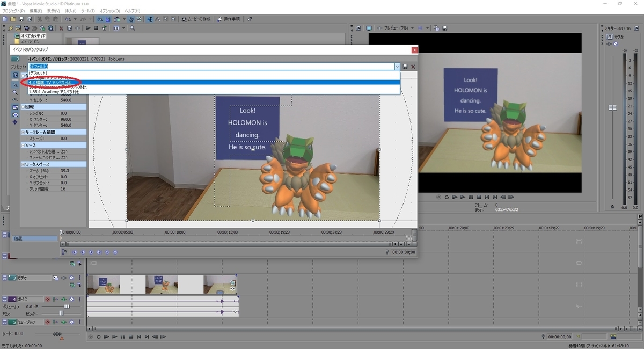Click timeline transport Record button

(x=91, y=337)
